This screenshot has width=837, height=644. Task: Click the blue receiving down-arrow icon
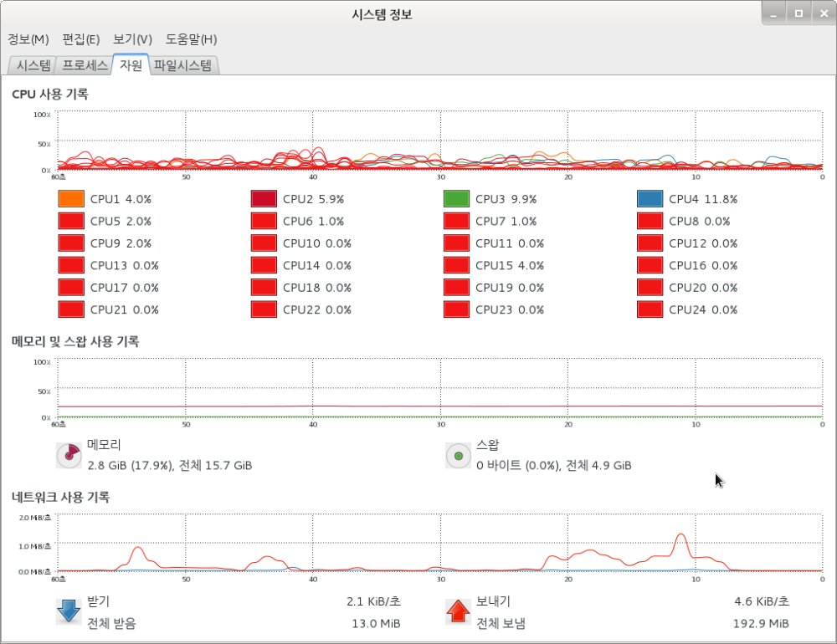tap(69, 611)
